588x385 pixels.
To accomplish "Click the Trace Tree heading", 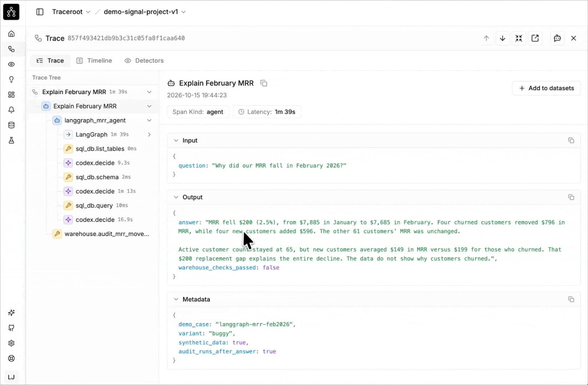I will pos(46,78).
